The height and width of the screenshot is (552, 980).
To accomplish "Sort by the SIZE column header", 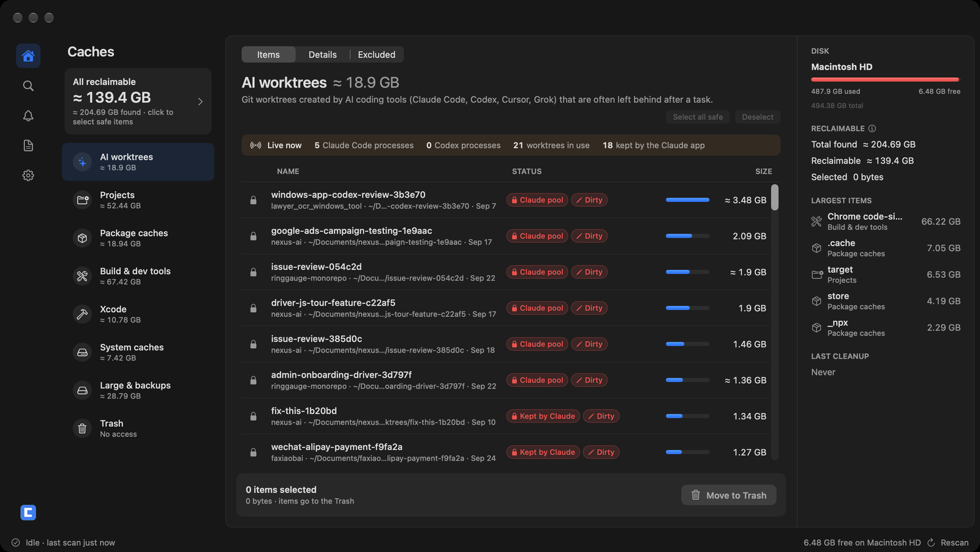I will coord(763,171).
